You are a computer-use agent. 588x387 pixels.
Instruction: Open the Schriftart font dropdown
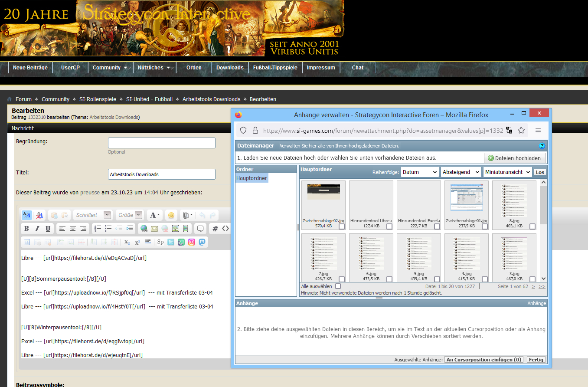tap(93, 215)
